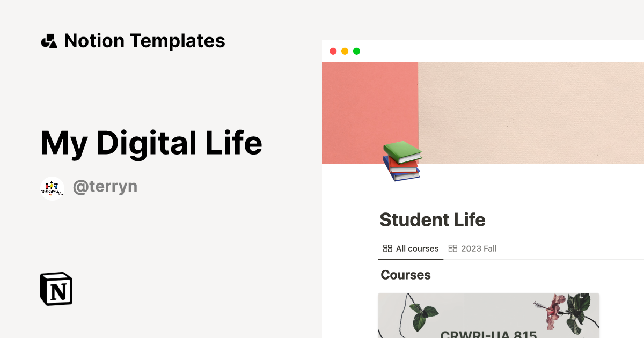Click the grid icon on 2023 Fall tab
644x338 pixels.
pyautogui.click(x=452, y=248)
